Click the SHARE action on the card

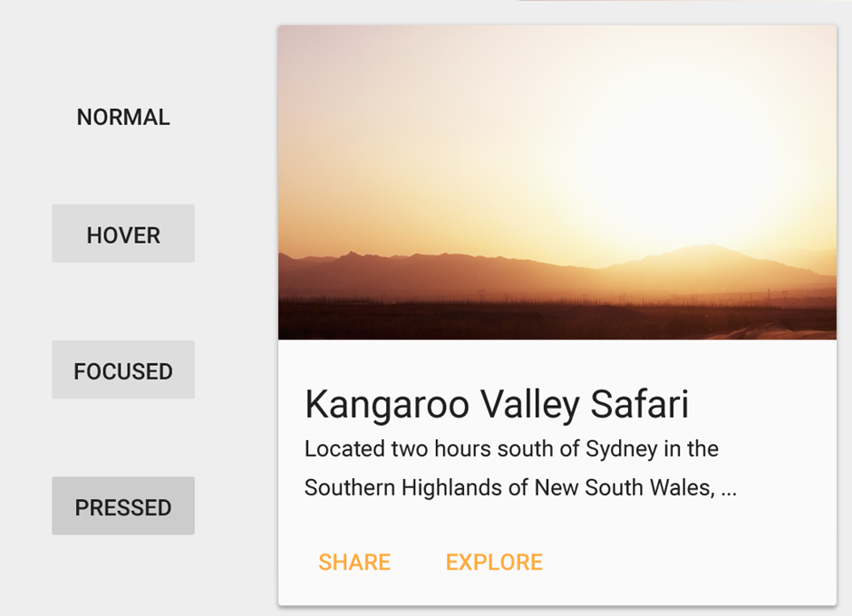pyautogui.click(x=354, y=563)
